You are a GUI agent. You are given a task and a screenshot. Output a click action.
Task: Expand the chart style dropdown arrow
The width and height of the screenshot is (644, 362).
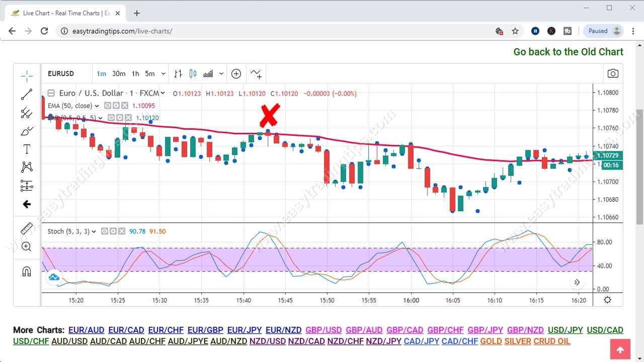tap(221, 73)
